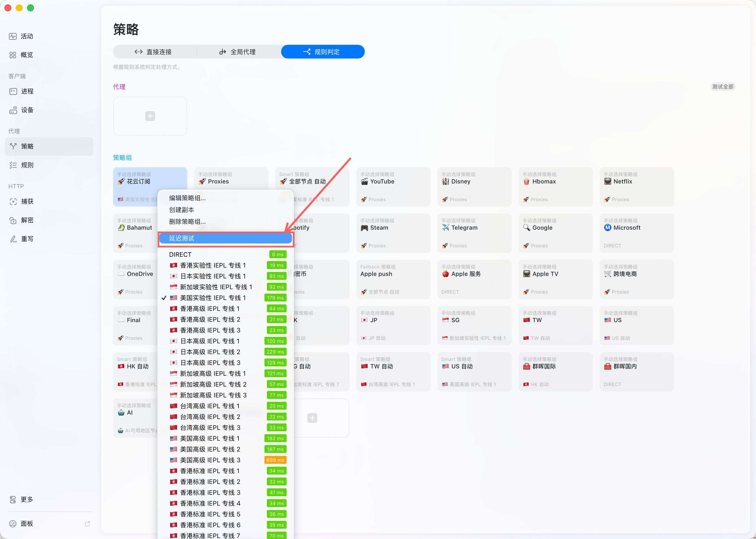Click the 面板 dashboard icon
756x539 pixels.
pyautogui.click(x=13, y=524)
